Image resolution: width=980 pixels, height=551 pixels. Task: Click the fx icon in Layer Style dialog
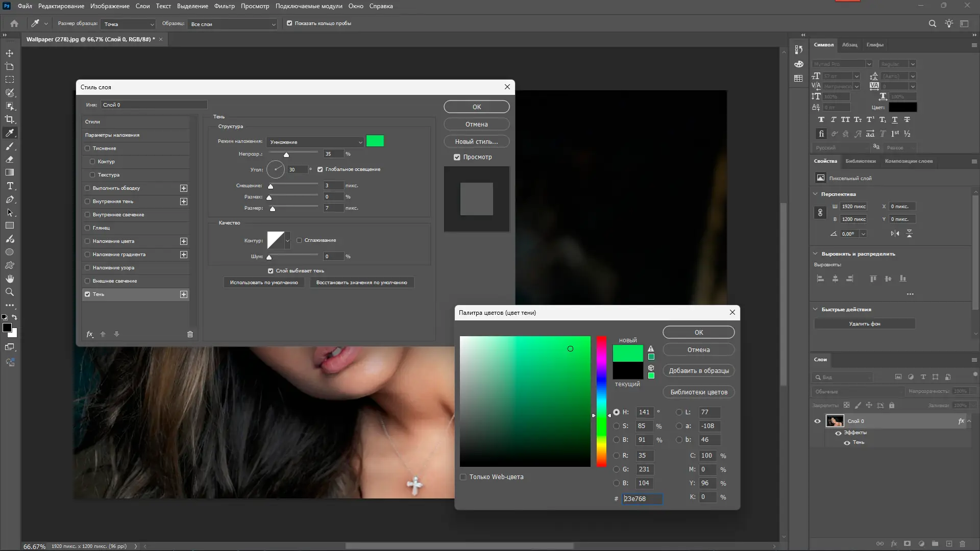pyautogui.click(x=90, y=334)
